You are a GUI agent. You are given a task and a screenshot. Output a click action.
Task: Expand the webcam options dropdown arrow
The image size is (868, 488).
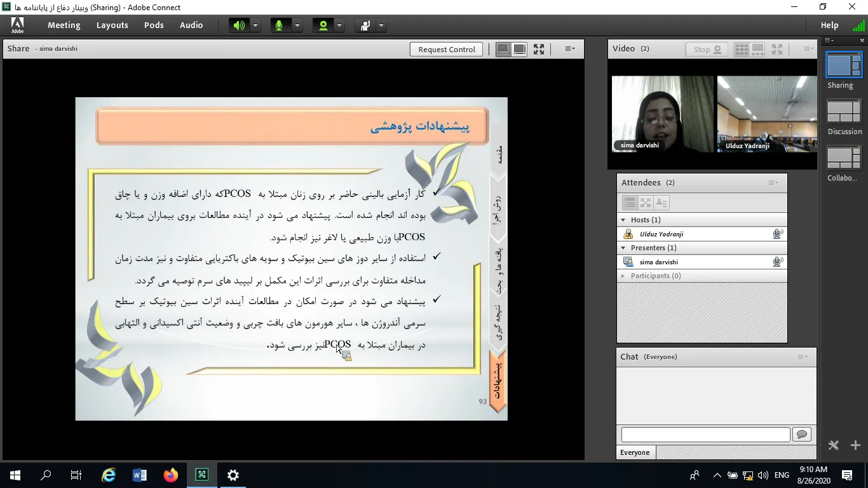339,25
